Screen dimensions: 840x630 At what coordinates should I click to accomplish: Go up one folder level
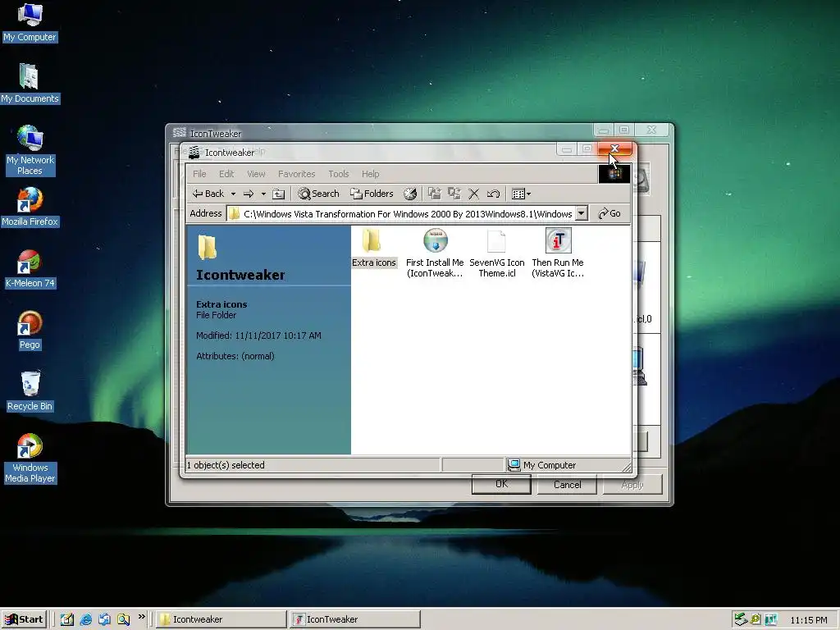coord(279,194)
